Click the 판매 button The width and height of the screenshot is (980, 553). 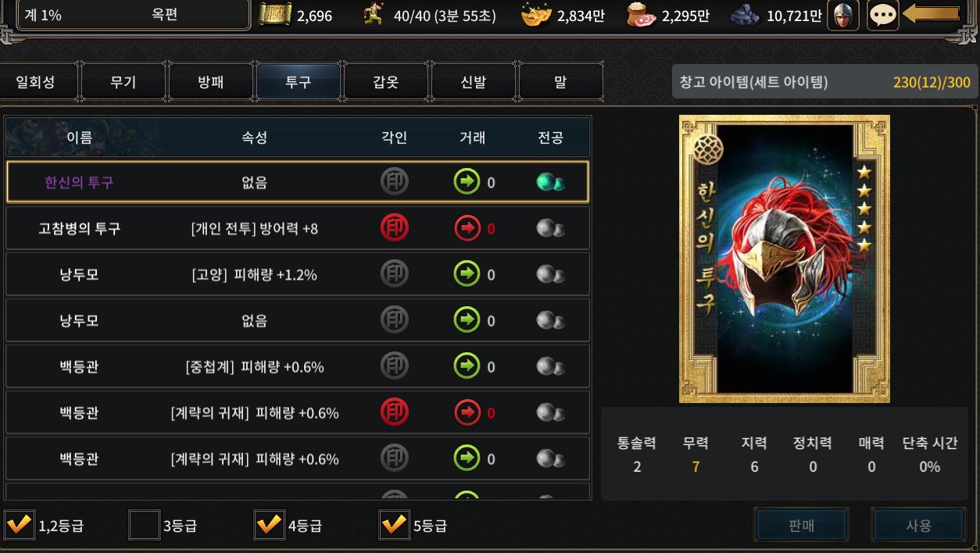pos(802,525)
